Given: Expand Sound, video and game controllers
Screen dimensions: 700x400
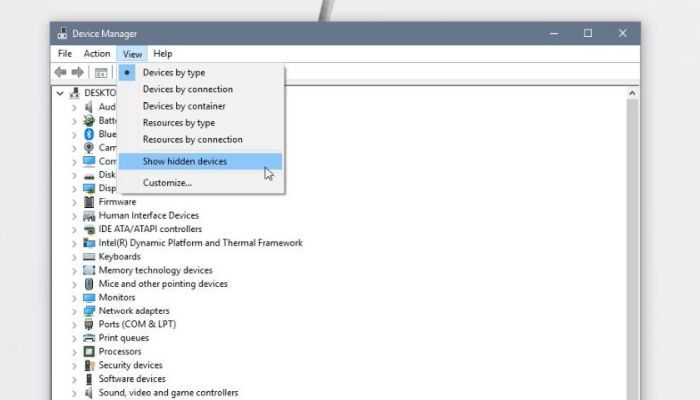Looking at the screenshot, I should point(74,393).
